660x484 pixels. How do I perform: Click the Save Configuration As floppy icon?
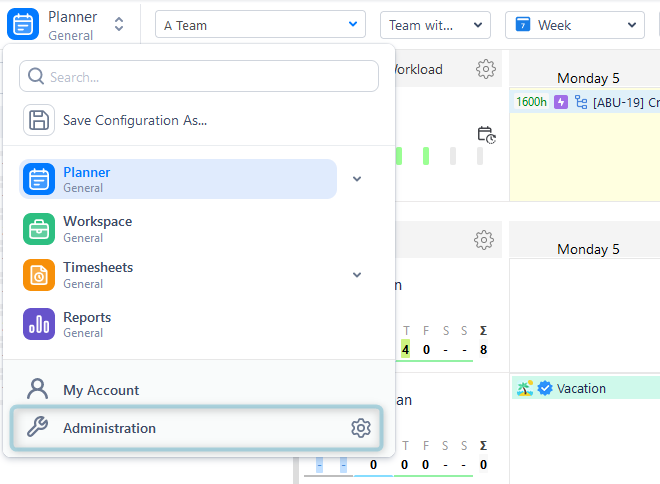[x=39, y=120]
